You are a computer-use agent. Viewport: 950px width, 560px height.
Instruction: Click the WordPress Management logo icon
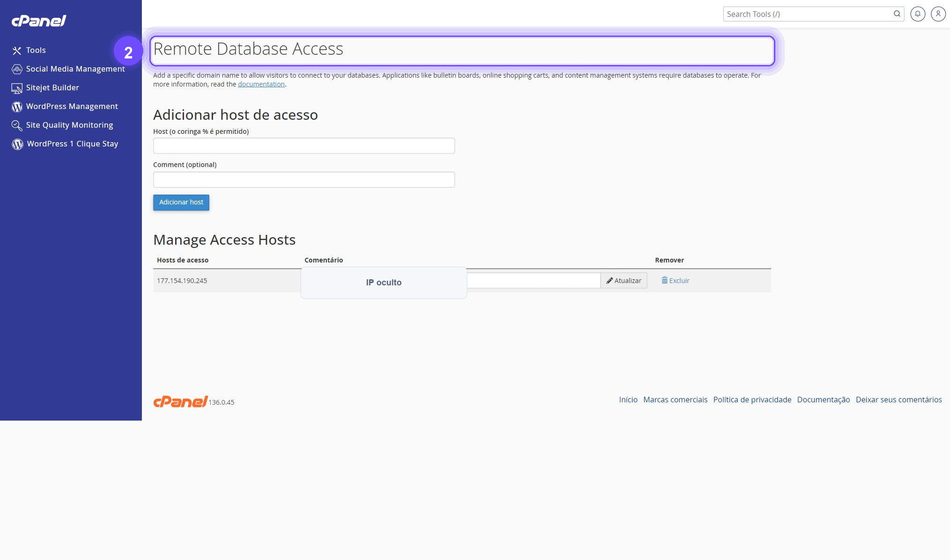17,107
